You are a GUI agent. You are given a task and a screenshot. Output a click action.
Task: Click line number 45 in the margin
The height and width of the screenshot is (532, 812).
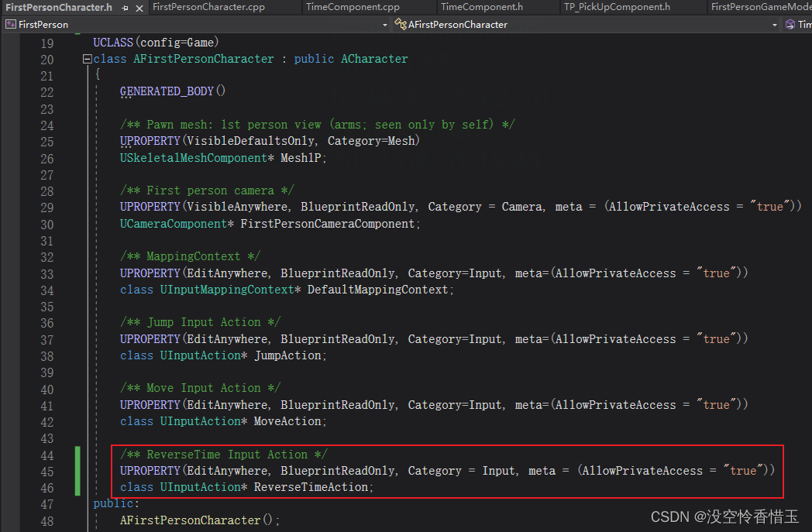point(47,470)
